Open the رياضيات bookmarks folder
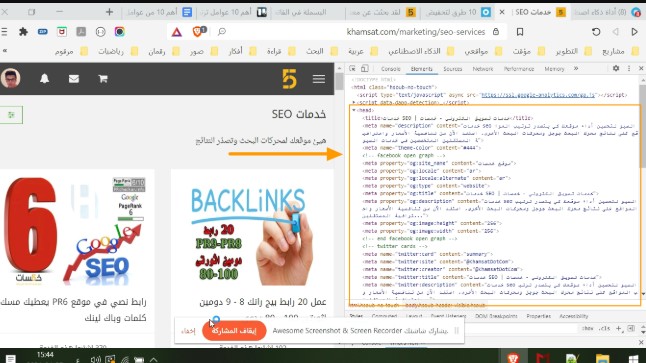646x363 pixels. [118, 51]
